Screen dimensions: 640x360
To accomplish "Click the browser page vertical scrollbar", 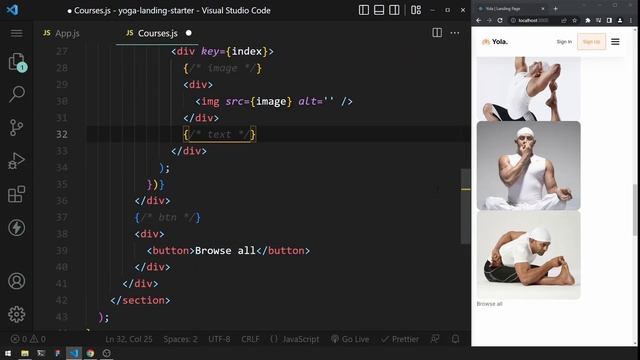I will pos(635,209).
